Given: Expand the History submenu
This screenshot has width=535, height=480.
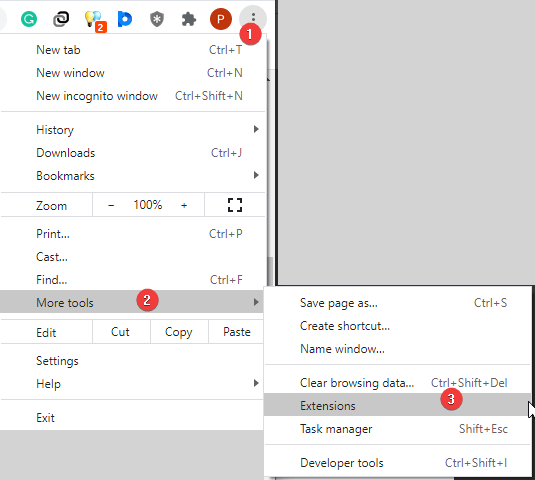Looking at the screenshot, I should pyautogui.click(x=132, y=130).
